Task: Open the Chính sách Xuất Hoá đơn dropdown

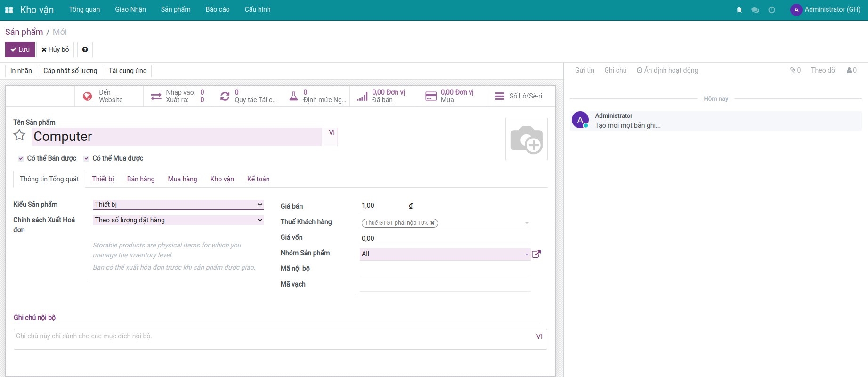Action: 178,220
